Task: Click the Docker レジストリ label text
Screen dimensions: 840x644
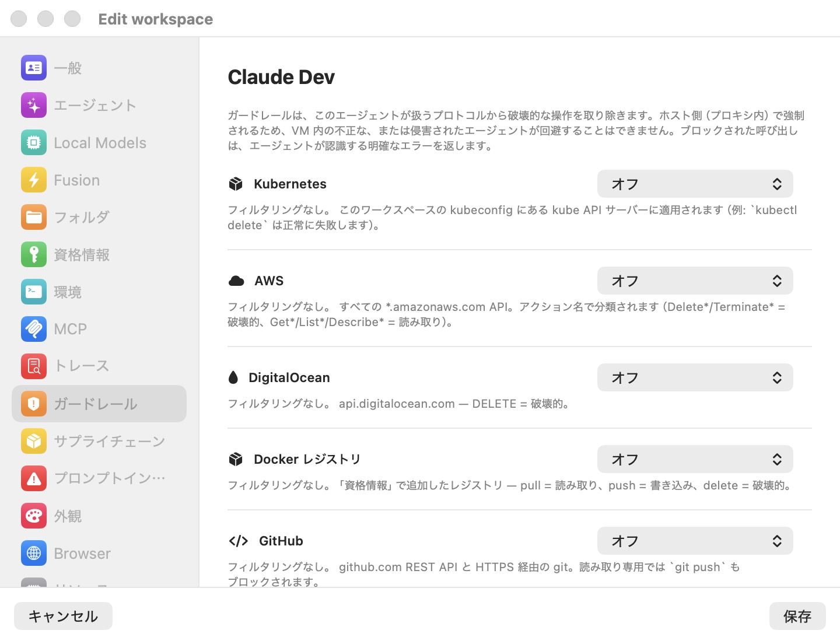Action: [x=307, y=459]
